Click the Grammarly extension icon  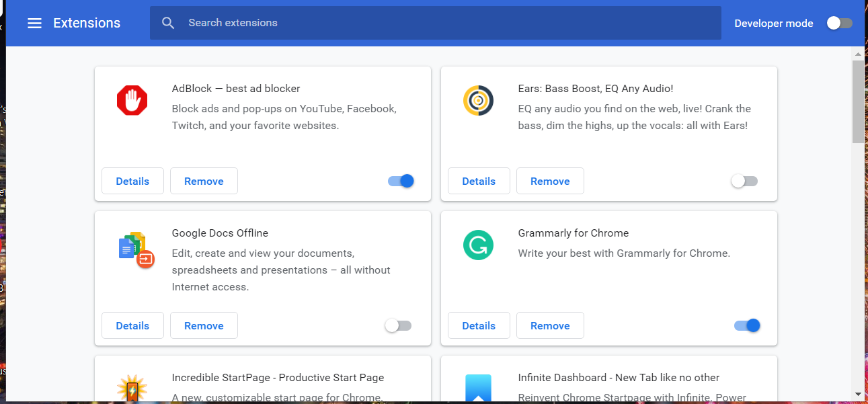point(478,245)
